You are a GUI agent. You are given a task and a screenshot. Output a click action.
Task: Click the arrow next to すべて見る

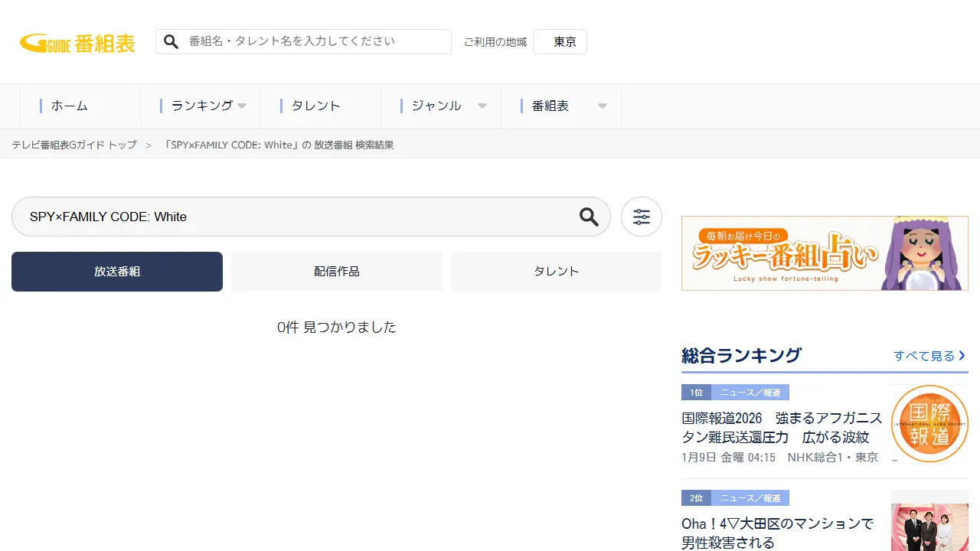(x=962, y=356)
